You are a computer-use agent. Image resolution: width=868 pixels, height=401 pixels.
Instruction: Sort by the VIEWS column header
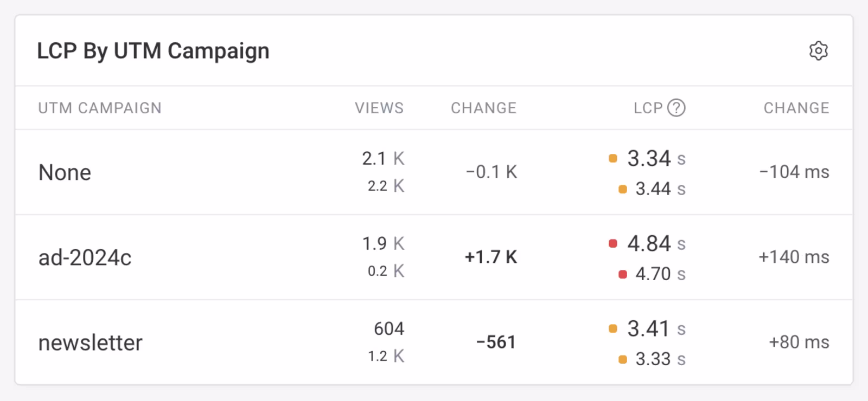click(x=379, y=108)
